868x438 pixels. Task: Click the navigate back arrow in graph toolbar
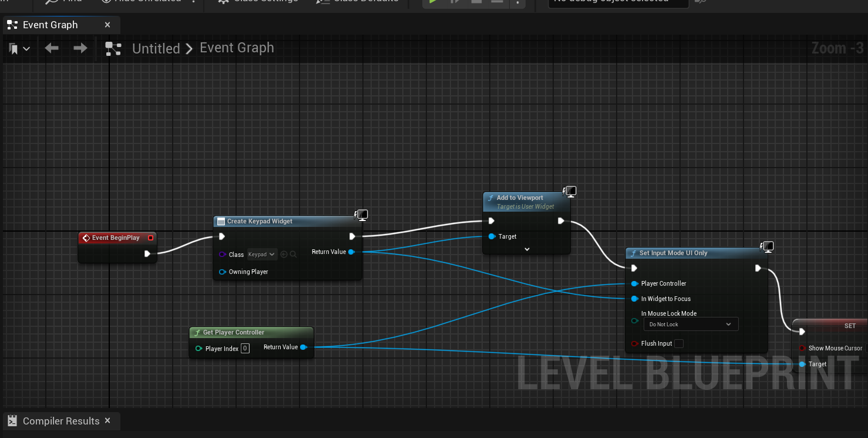pos(52,48)
